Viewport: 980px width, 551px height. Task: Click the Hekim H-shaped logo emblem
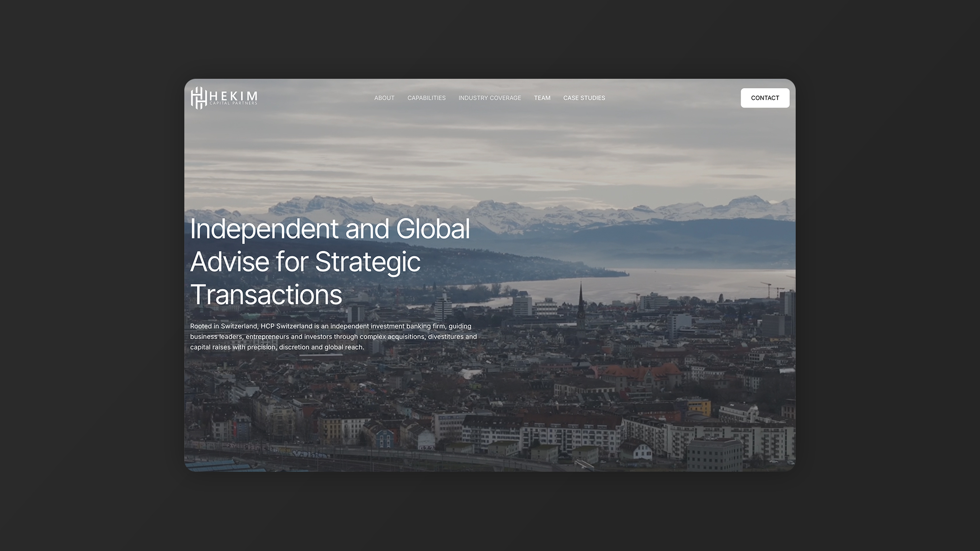[x=199, y=98]
